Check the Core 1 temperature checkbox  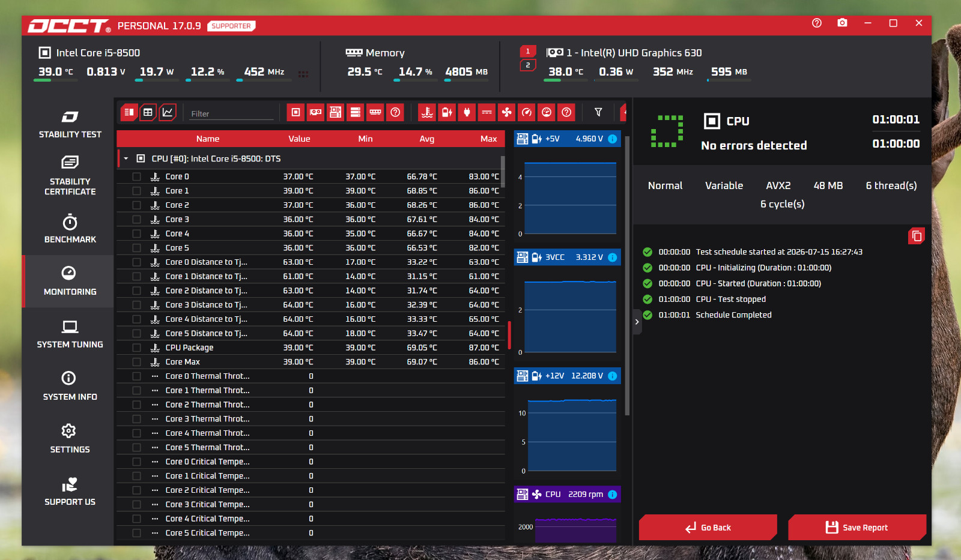click(137, 191)
